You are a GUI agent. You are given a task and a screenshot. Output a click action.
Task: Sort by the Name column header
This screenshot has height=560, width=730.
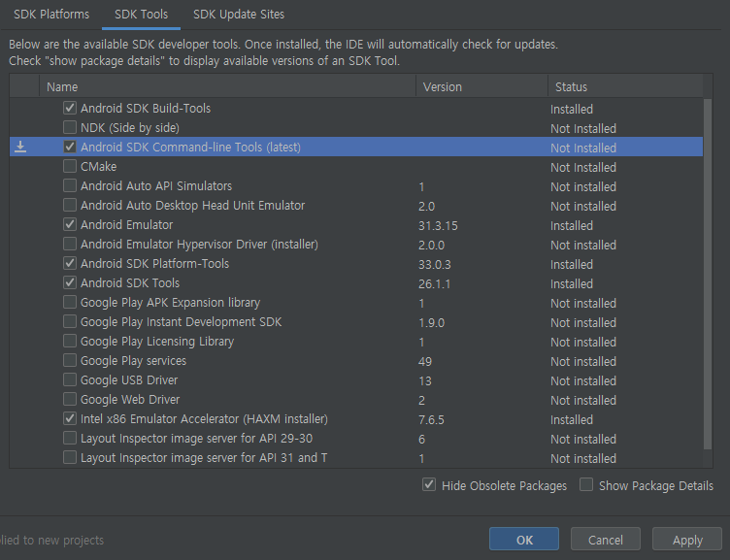[x=227, y=87]
